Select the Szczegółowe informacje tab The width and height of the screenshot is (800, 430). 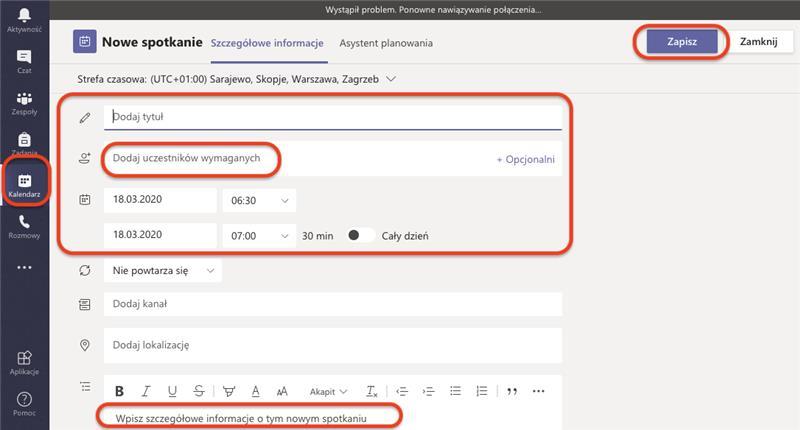[267, 43]
